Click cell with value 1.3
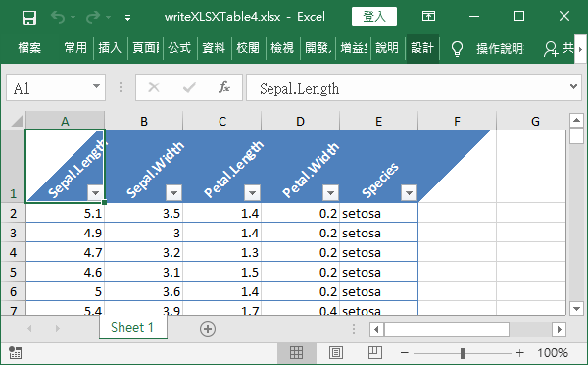Image resolution: width=588 pixels, height=365 pixels. (222, 252)
